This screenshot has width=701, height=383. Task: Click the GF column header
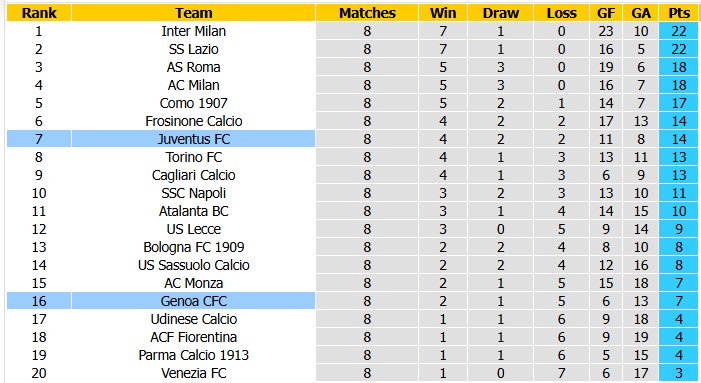click(x=606, y=13)
